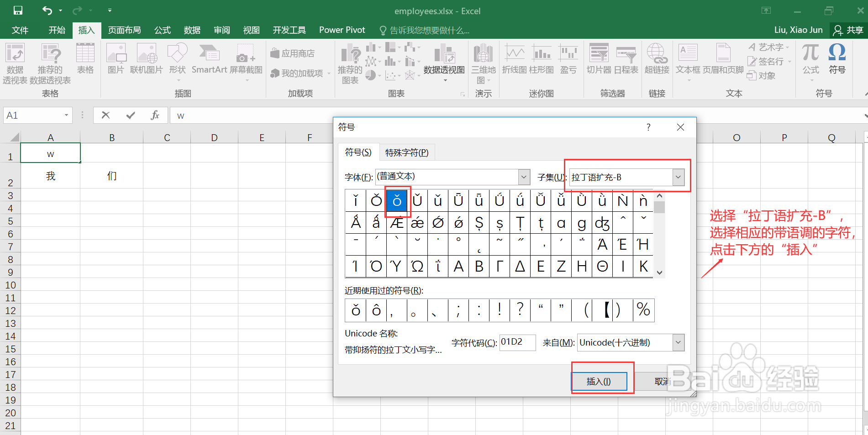
Task: Expand the 来自 Unicode source dropdown
Action: [679, 342]
